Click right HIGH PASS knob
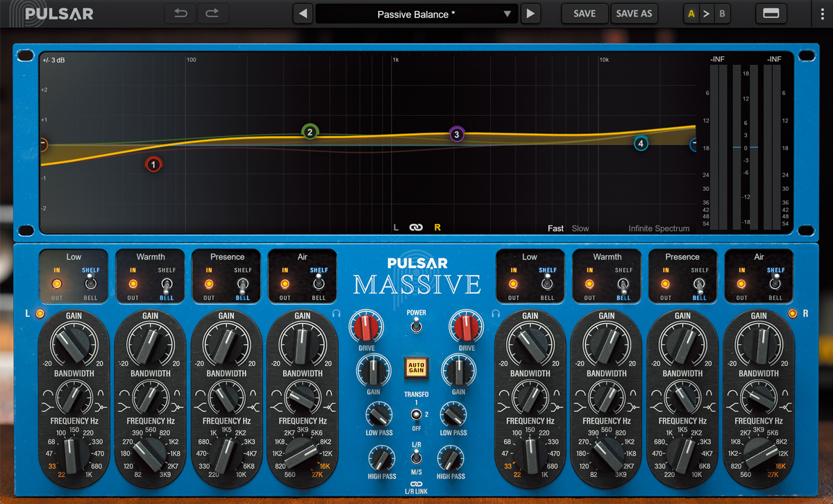 click(450, 458)
